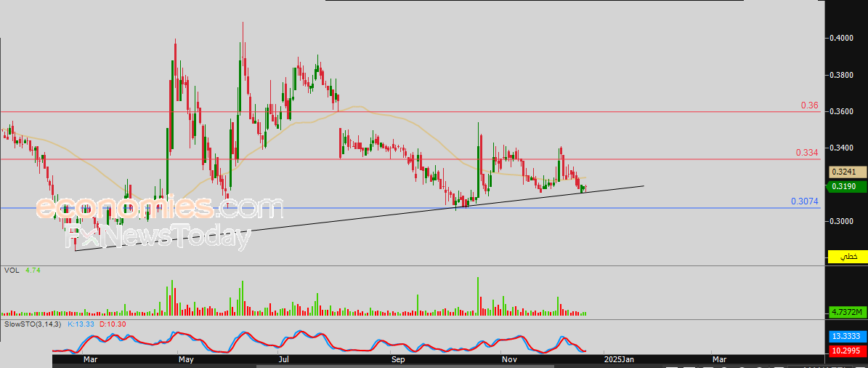Click the green 4.7372M volume tag

[846, 312]
